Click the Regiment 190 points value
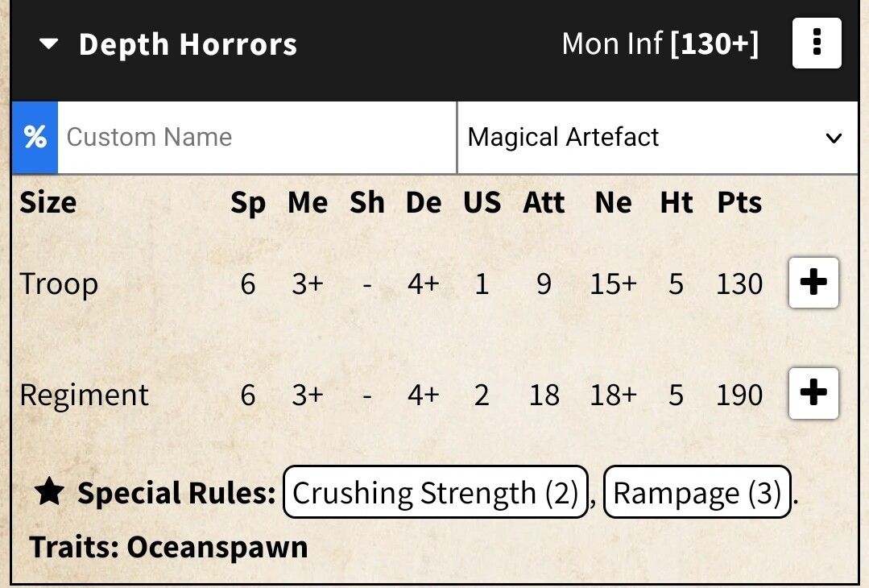The width and height of the screenshot is (869, 588). coord(739,395)
